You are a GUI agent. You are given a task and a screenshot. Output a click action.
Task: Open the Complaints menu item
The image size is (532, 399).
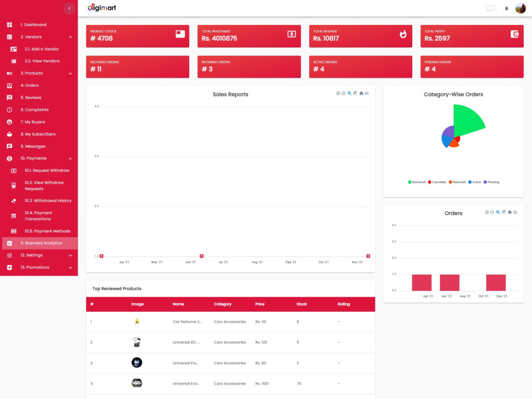tap(39, 110)
